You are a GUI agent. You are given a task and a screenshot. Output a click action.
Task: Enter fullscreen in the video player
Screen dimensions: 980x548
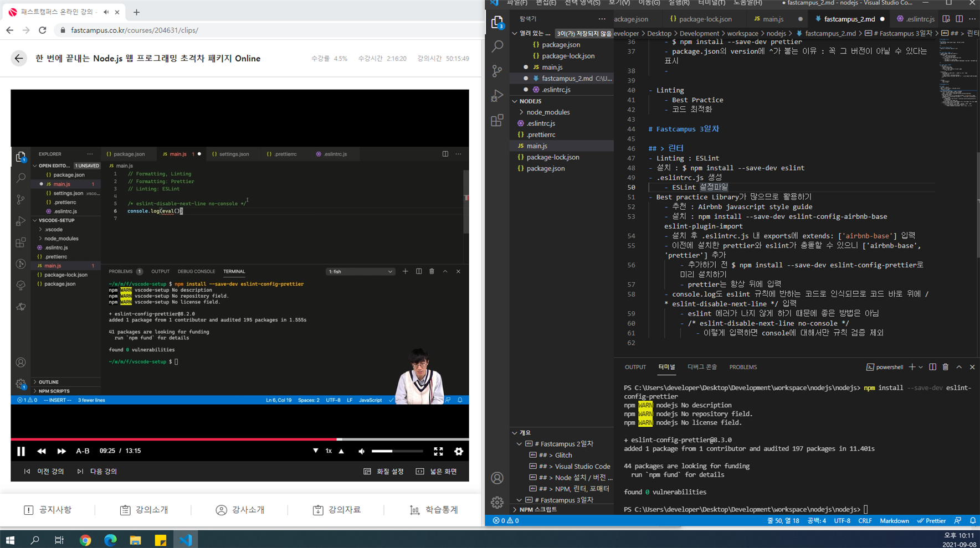(x=438, y=451)
